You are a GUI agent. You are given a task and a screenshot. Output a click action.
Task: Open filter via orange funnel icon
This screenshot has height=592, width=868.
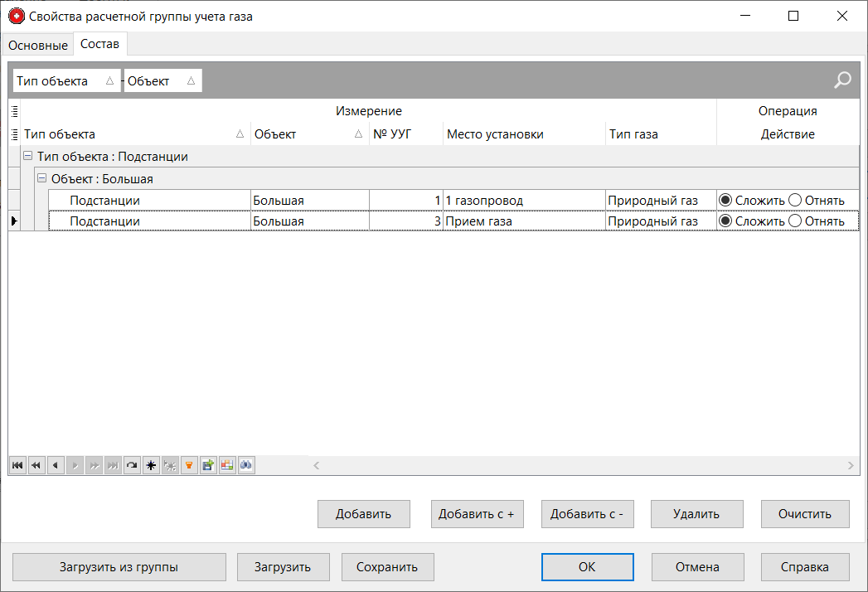click(189, 466)
